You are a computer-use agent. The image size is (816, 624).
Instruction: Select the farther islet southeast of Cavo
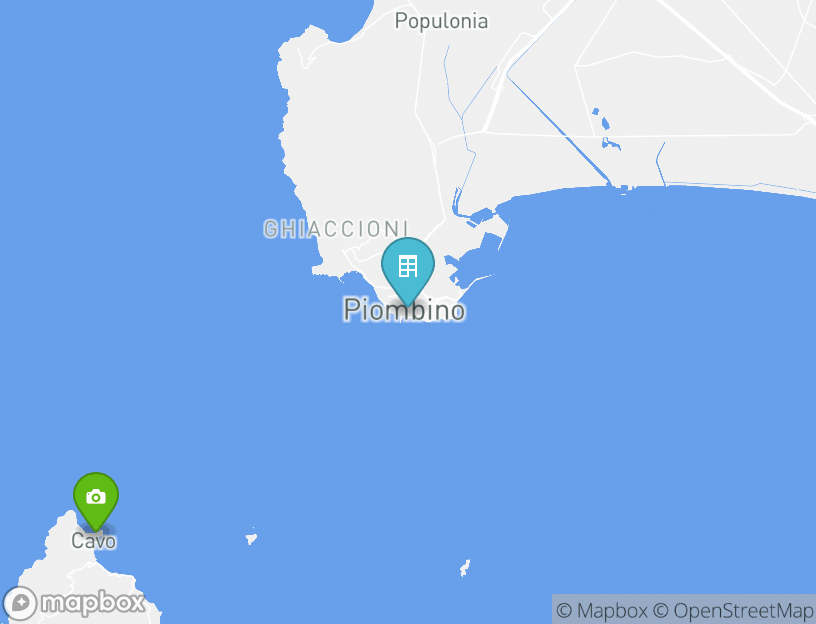[x=465, y=568]
